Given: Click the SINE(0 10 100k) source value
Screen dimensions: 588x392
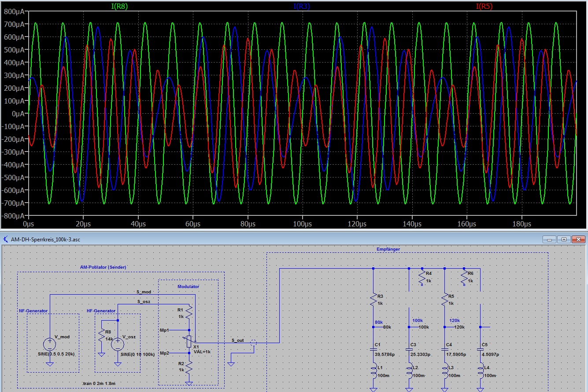Looking at the screenshot, I should click(x=138, y=355).
